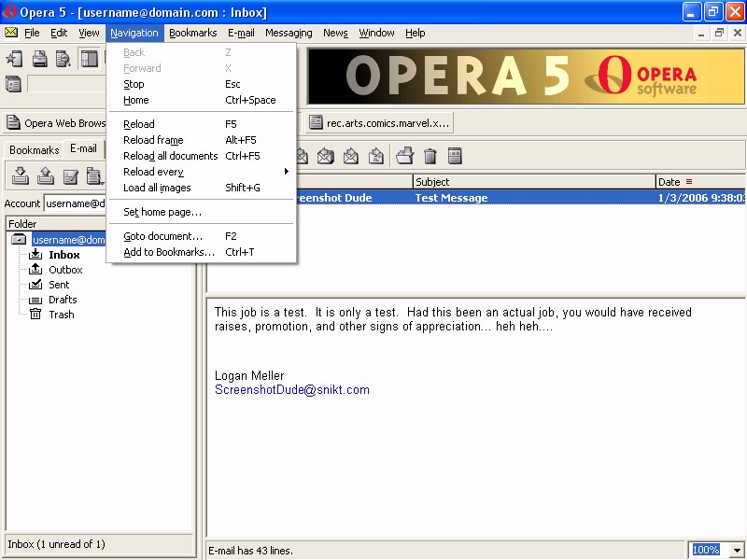The image size is (747, 560).
Task: Sort messages by the Subject column header
Action: pyautogui.click(x=534, y=181)
